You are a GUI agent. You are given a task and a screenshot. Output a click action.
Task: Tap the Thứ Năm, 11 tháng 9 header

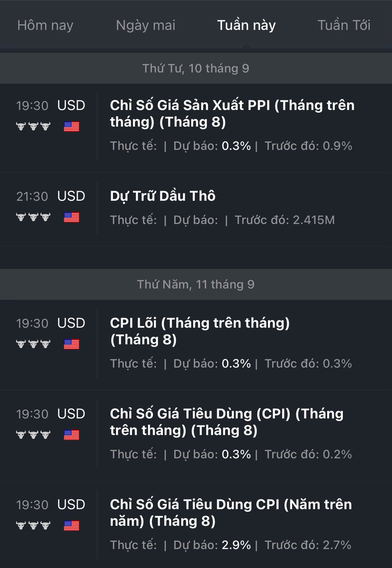pos(196,284)
